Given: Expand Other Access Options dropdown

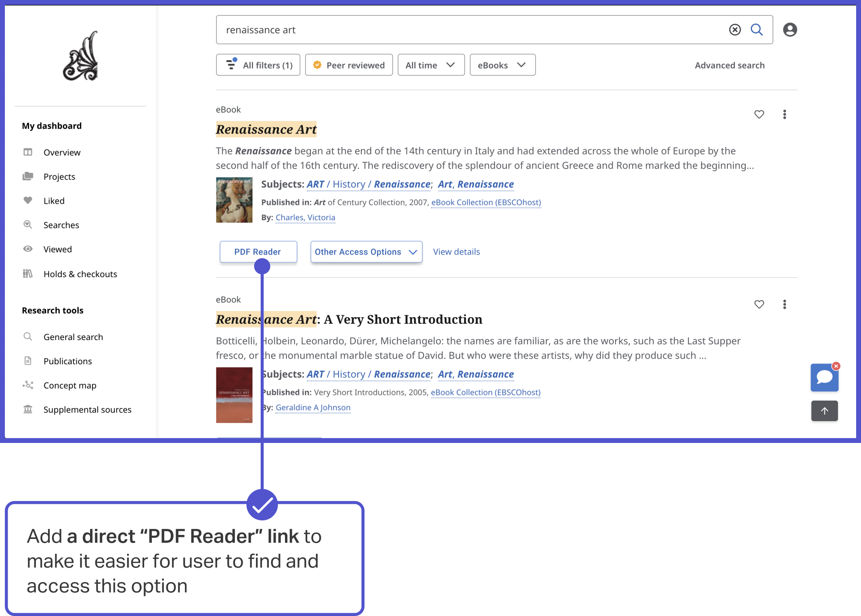Looking at the screenshot, I should point(366,252).
